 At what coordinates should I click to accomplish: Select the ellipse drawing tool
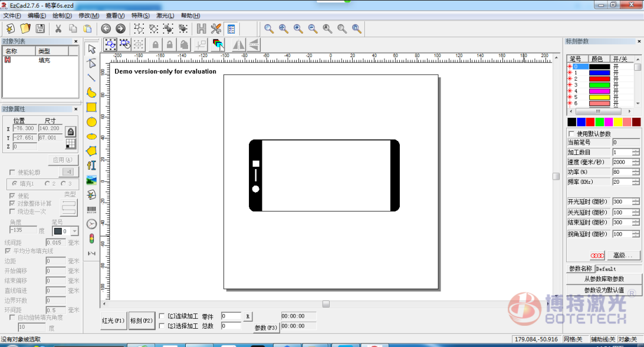point(91,137)
